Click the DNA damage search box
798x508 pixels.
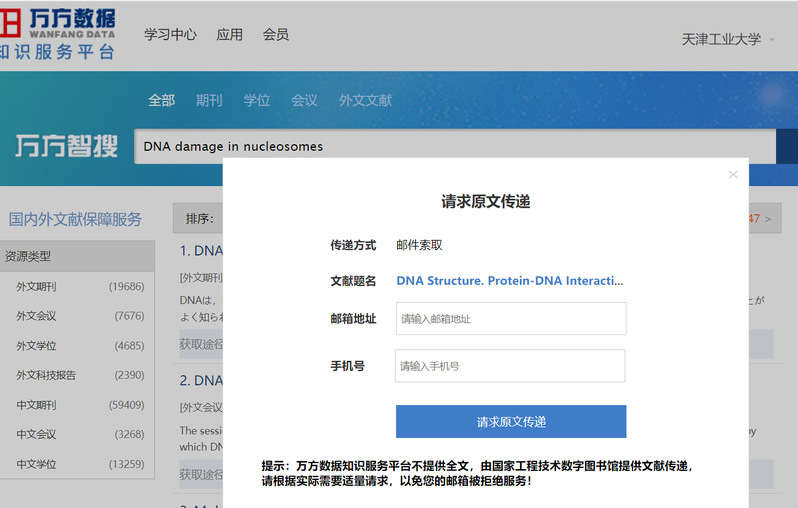(455, 146)
